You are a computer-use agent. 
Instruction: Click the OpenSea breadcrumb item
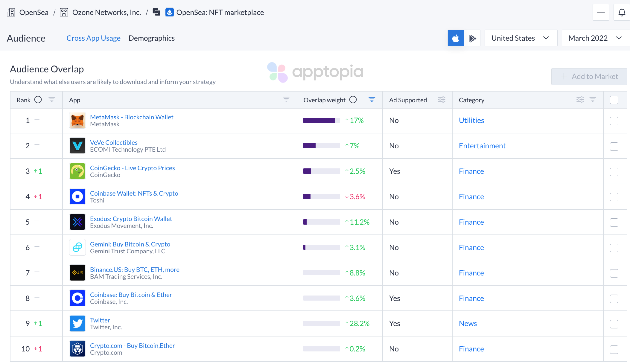coord(34,12)
